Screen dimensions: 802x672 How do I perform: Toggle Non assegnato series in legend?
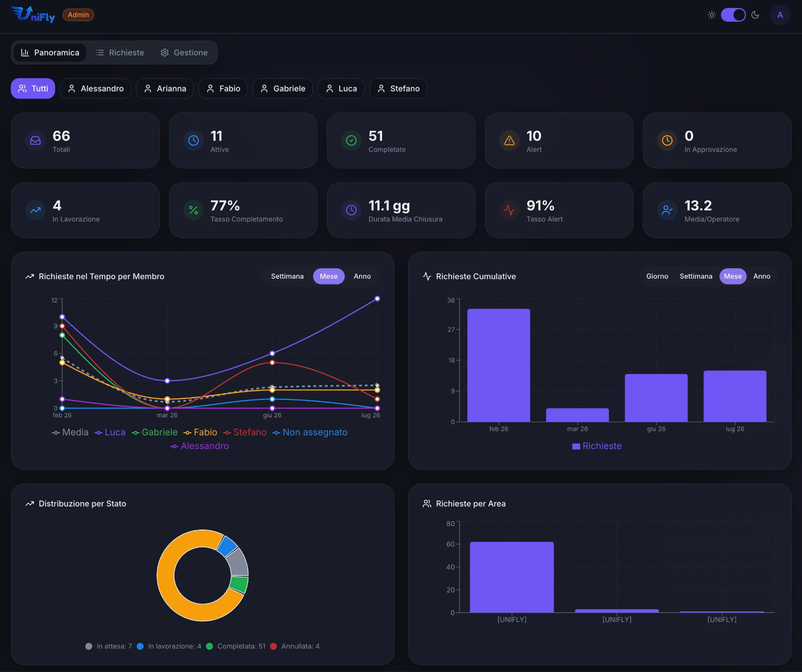click(310, 432)
